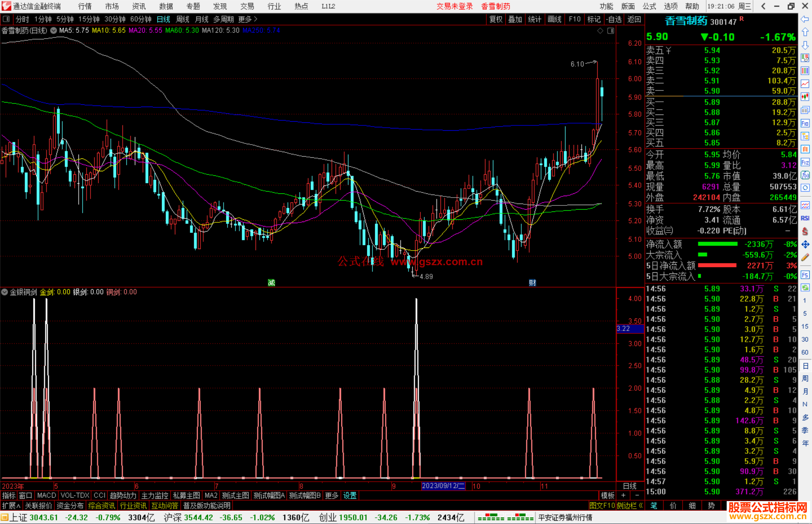Select the pencil drawing tool icon

click(805, 257)
